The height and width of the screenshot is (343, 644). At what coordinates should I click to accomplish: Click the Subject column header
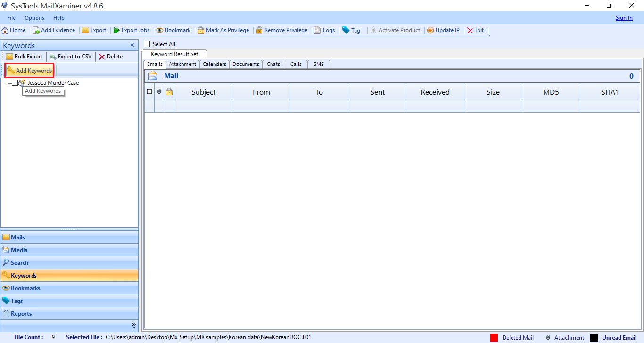[203, 92]
